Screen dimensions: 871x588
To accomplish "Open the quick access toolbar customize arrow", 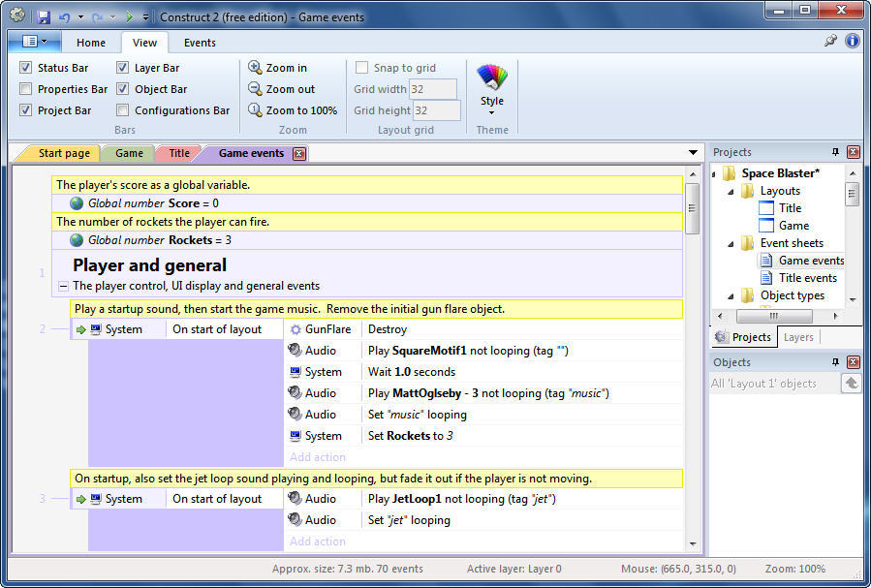I will 145,17.
